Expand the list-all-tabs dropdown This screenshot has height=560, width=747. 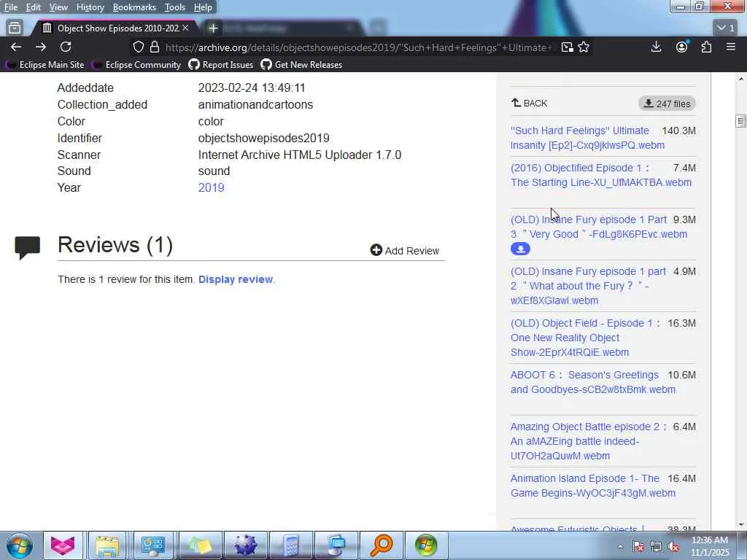point(726,28)
